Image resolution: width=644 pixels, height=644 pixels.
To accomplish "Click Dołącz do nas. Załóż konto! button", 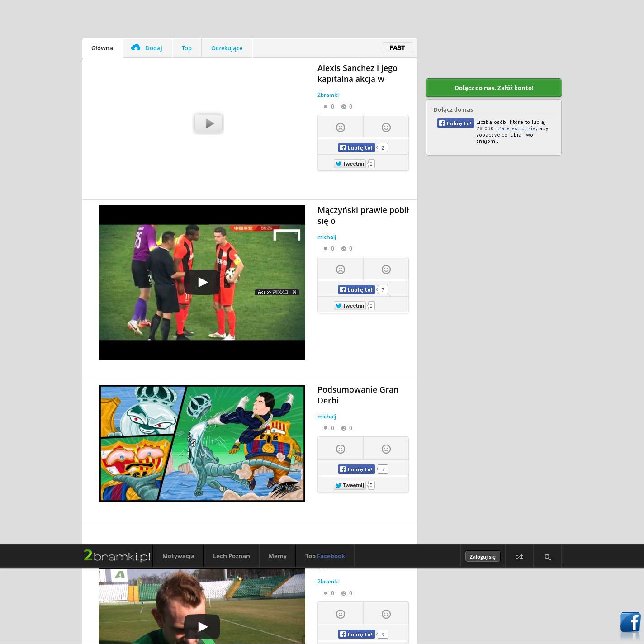I will tap(493, 88).
